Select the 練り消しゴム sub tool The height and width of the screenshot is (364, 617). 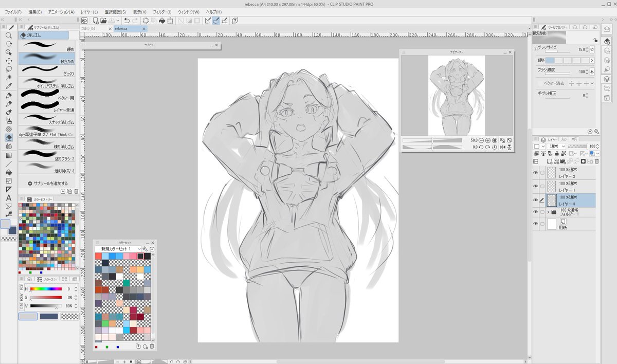pyautogui.click(x=47, y=142)
